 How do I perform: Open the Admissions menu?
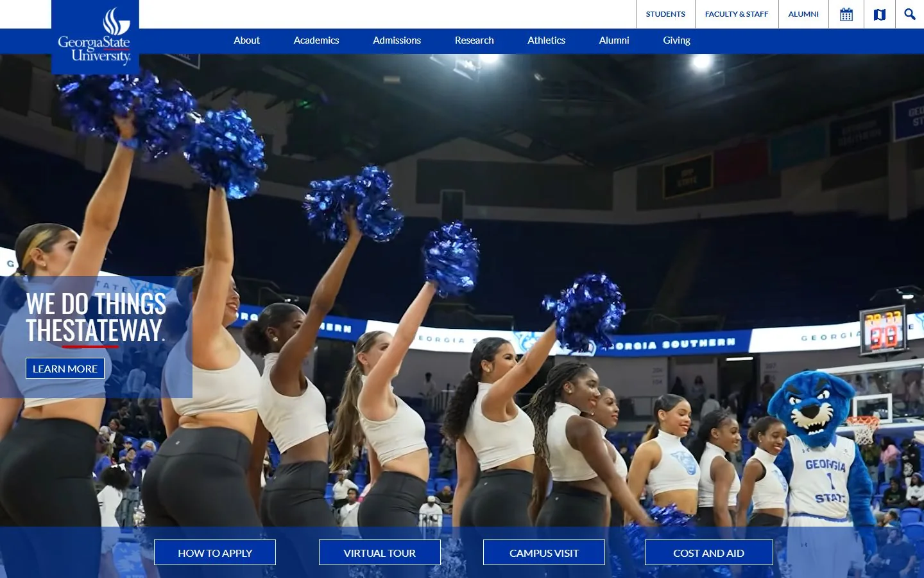click(397, 40)
